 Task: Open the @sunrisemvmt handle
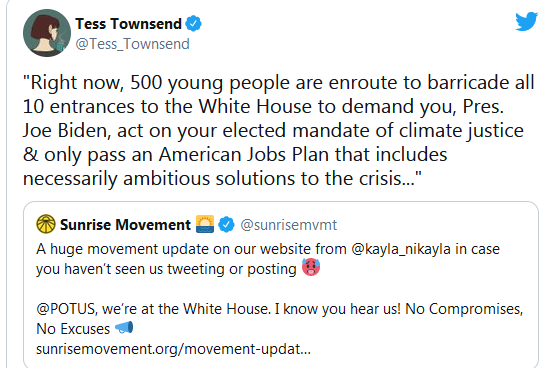[289, 225]
